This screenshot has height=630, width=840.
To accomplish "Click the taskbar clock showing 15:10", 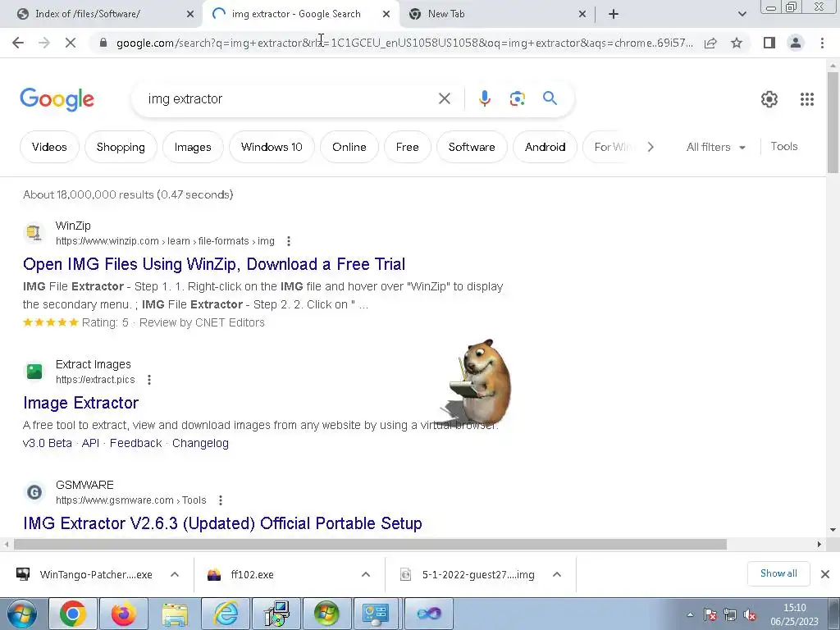I will [794, 614].
